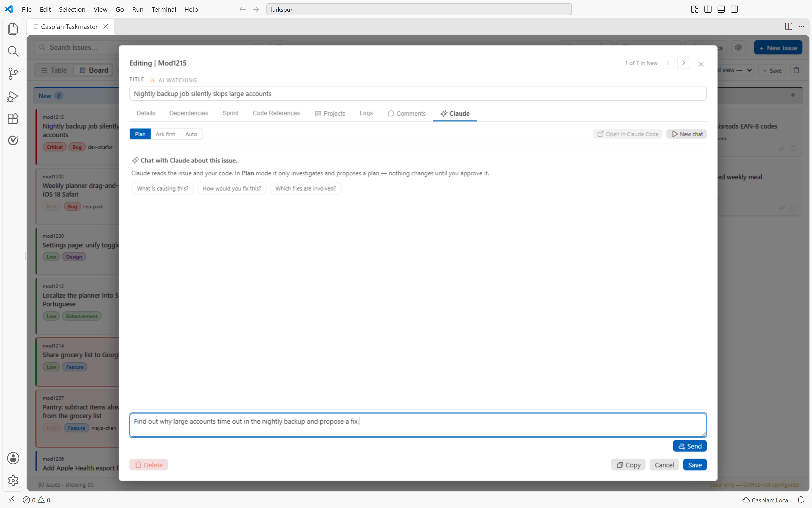Open the Search view in activity bar
Viewport: 812px width, 508px height.
13,51
